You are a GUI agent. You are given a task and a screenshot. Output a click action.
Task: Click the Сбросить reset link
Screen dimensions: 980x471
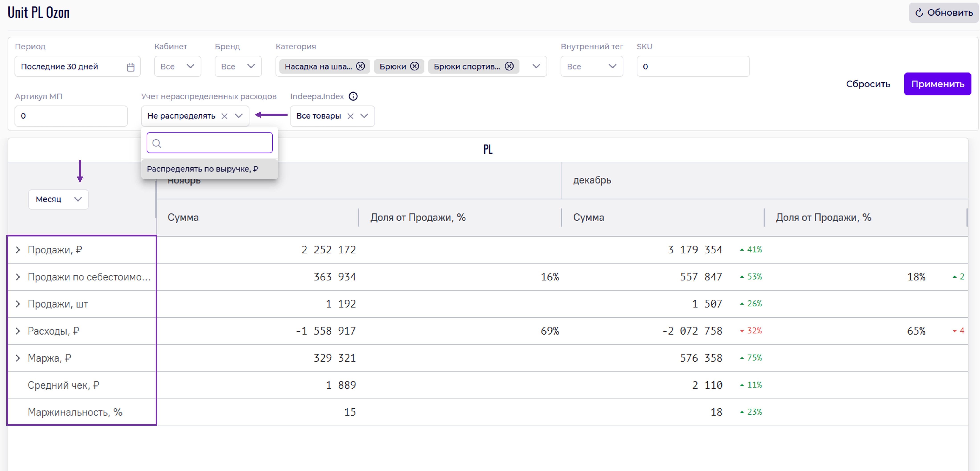click(x=868, y=84)
